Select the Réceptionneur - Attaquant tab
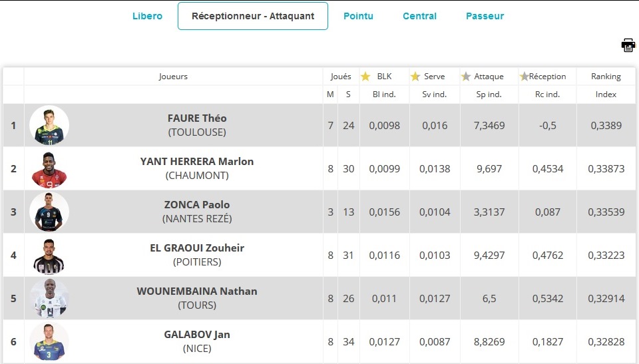Screen dimensions: 639x364 click(x=253, y=16)
